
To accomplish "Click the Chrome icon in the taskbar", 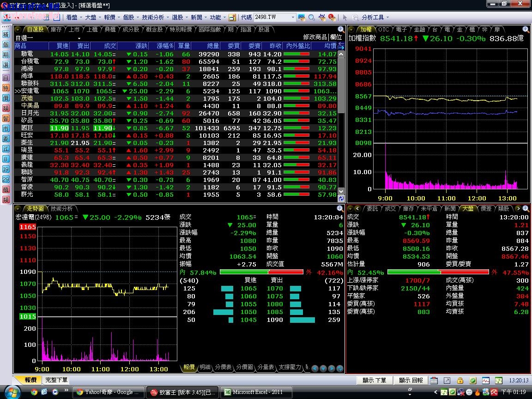I will (34, 392).
